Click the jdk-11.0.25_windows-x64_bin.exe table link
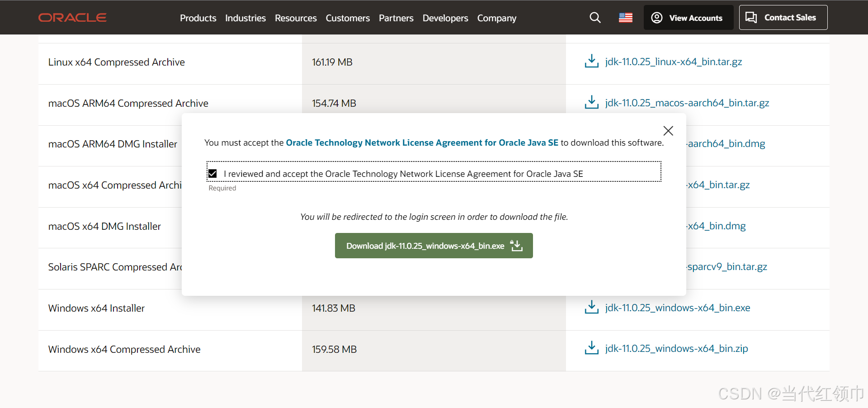This screenshot has width=868, height=408. (678, 308)
